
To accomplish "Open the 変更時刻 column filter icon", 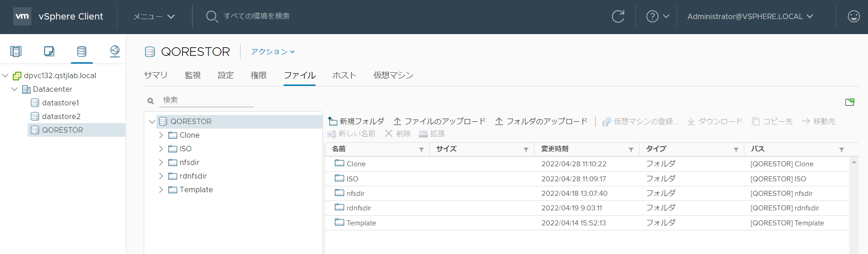I will point(631,149).
